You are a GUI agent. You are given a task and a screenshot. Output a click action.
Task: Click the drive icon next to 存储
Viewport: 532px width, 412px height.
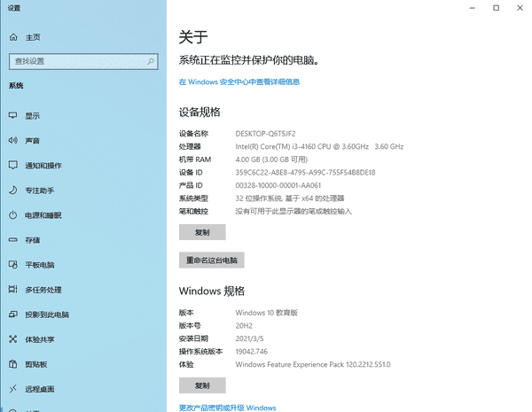click(13, 240)
